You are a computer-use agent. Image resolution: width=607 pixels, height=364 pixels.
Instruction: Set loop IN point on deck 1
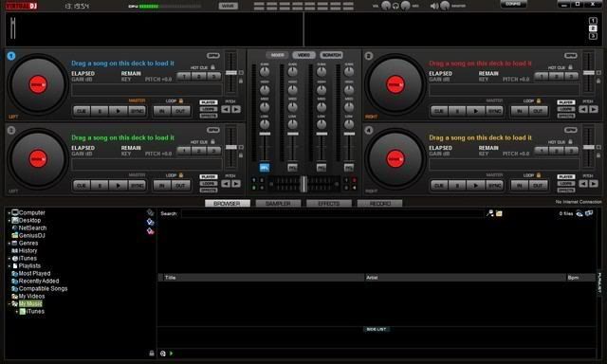162,111
